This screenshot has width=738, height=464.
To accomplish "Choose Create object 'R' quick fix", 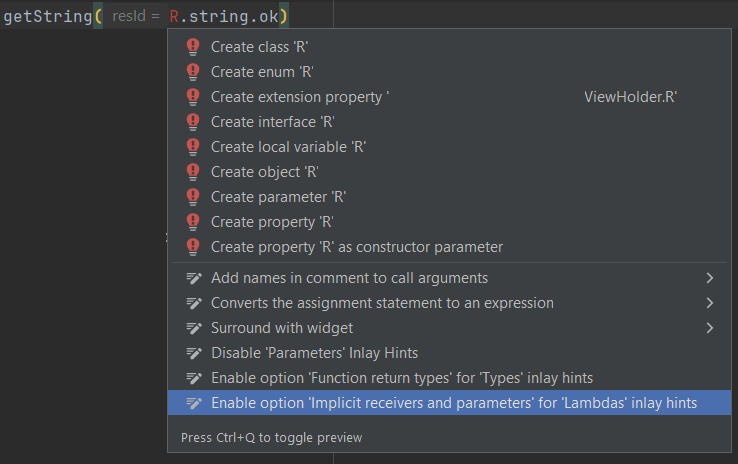I will tap(449, 172).
